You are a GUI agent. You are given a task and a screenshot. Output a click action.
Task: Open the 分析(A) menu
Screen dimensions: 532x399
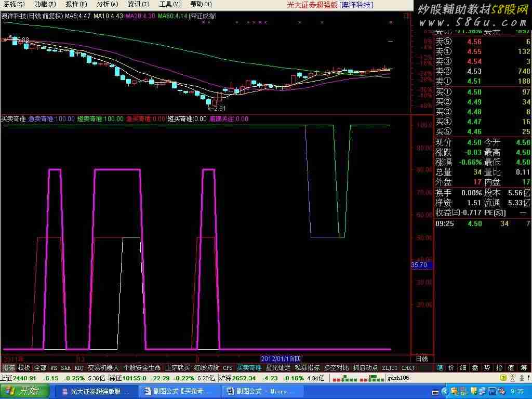click(107, 4)
